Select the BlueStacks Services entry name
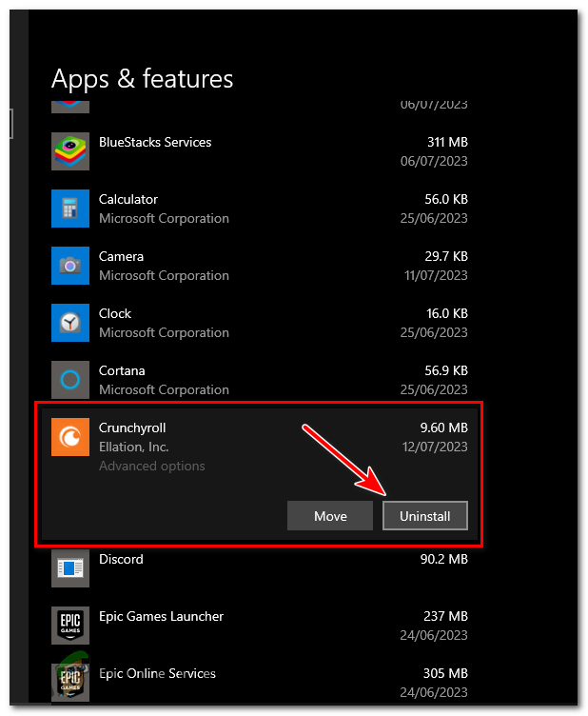The height and width of the screenshot is (716, 588). pyautogui.click(x=155, y=142)
